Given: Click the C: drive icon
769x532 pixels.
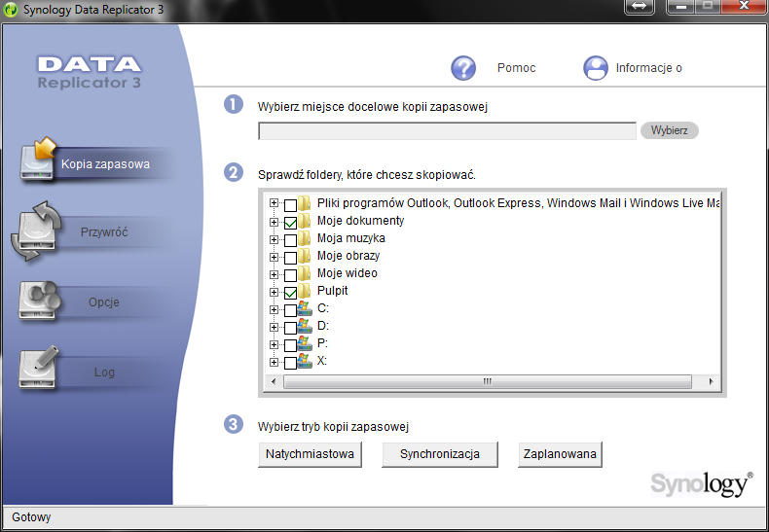Looking at the screenshot, I should (x=305, y=308).
